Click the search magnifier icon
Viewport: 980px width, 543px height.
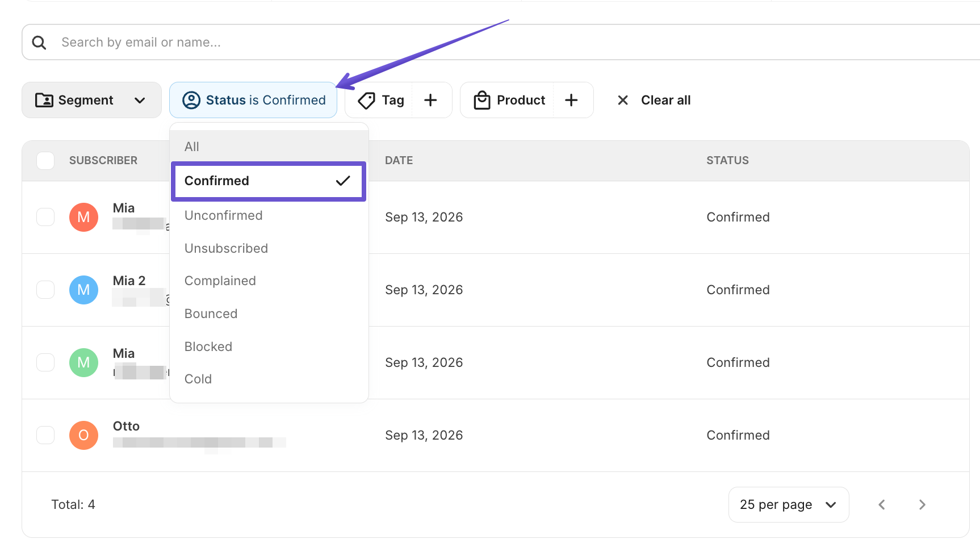pyautogui.click(x=39, y=43)
